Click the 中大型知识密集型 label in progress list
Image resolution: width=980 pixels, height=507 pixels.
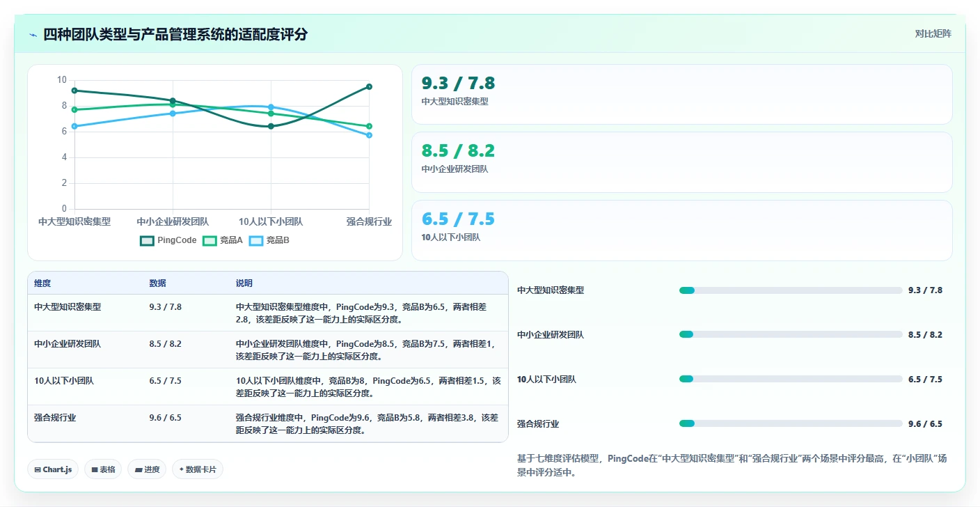551,290
